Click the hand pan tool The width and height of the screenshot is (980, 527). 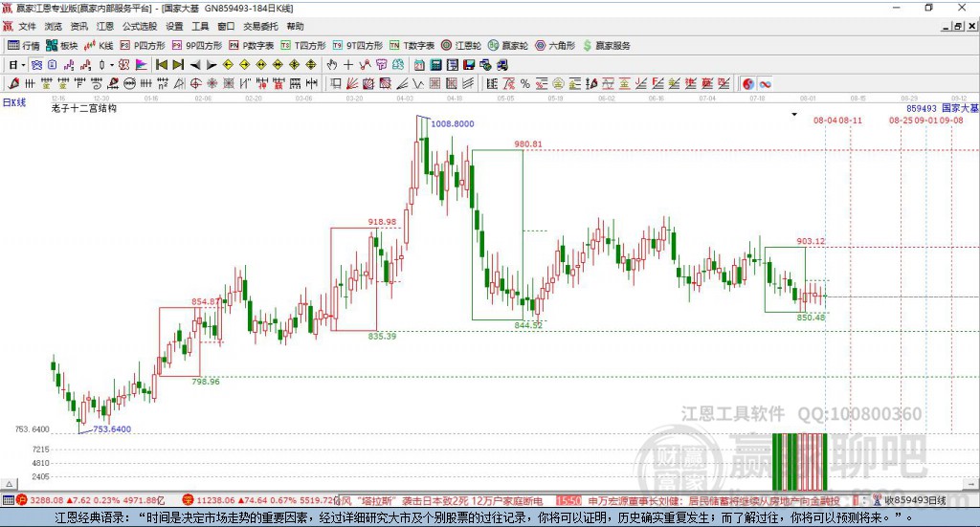pyautogui.click(x=332, y=65)
